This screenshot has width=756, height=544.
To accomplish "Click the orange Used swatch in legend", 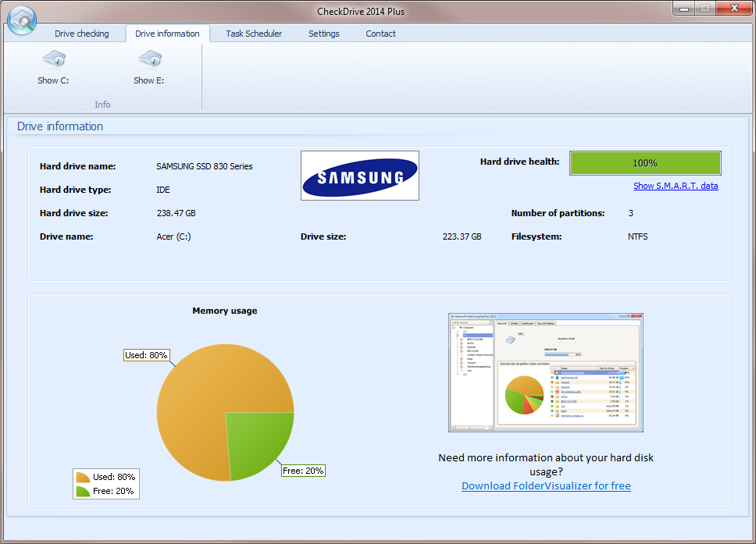I will (83, 477).
